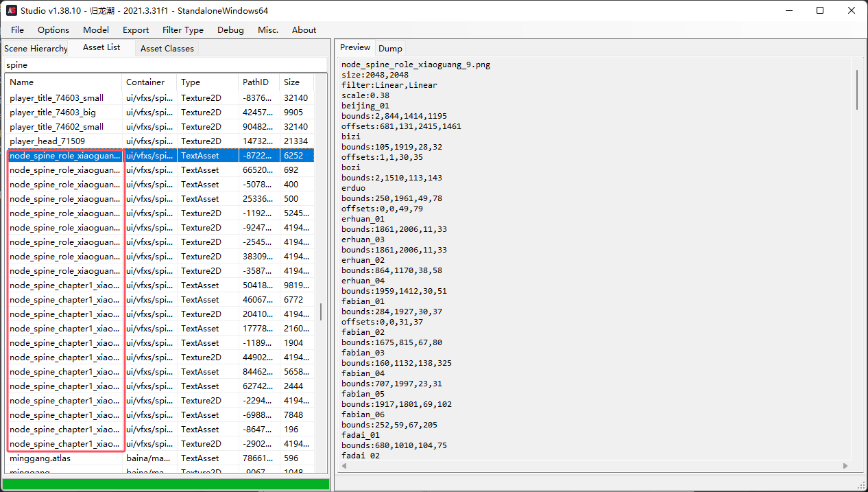
Task: Open the Filter Type menu
Action: (183, 30)
